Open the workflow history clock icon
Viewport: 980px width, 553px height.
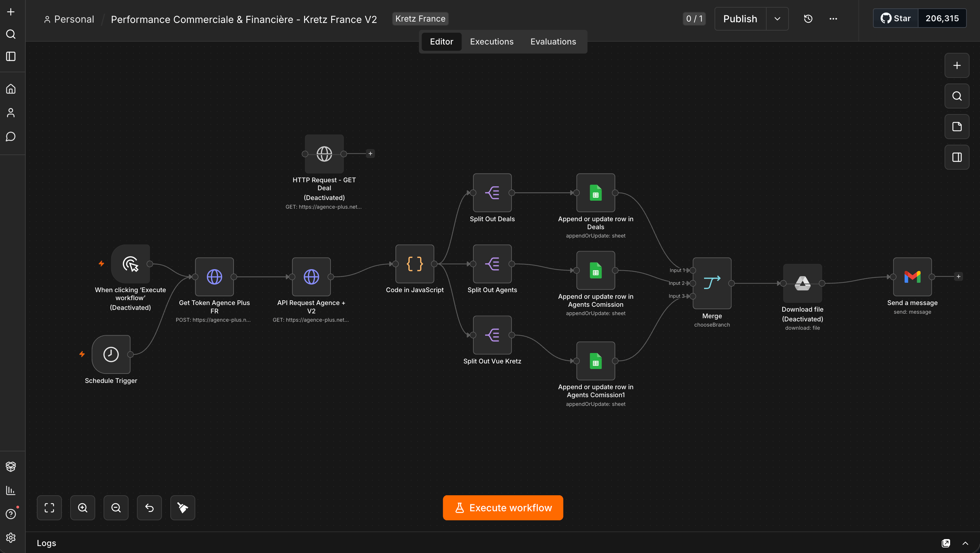(x=808, y=19)
